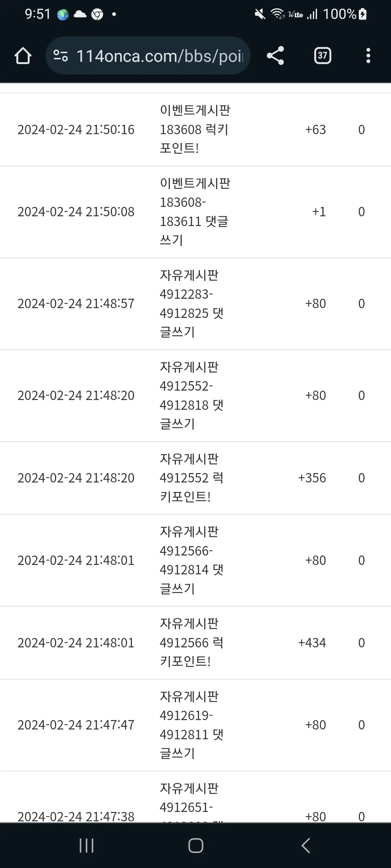Tap the browser home icon
The width and height of the screenshot is (391, 868).
point(23,56)
